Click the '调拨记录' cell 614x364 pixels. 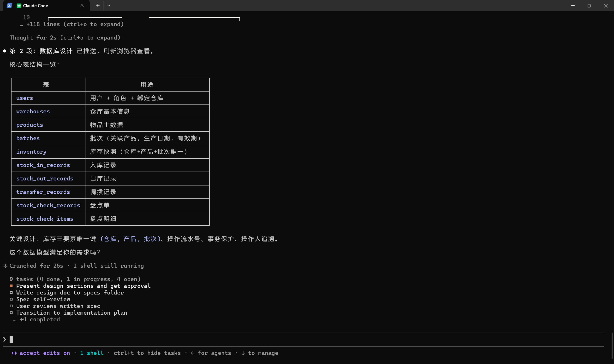click(147, 192)
